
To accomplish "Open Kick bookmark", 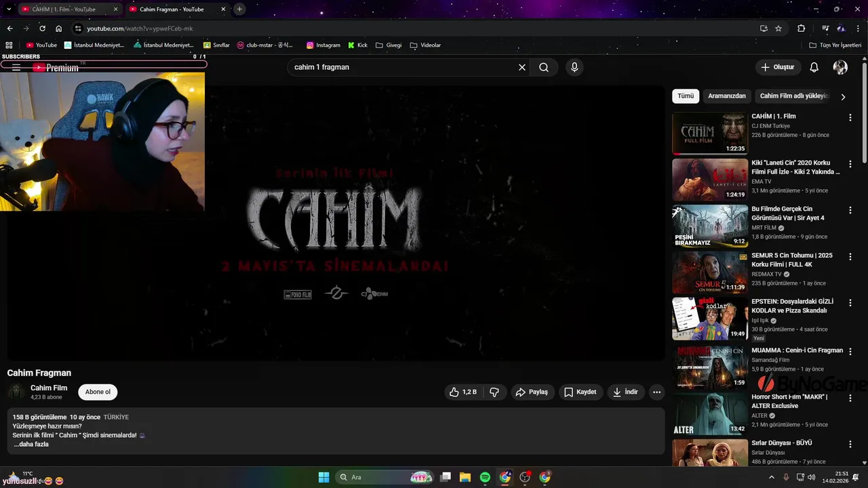I will 357,45.
